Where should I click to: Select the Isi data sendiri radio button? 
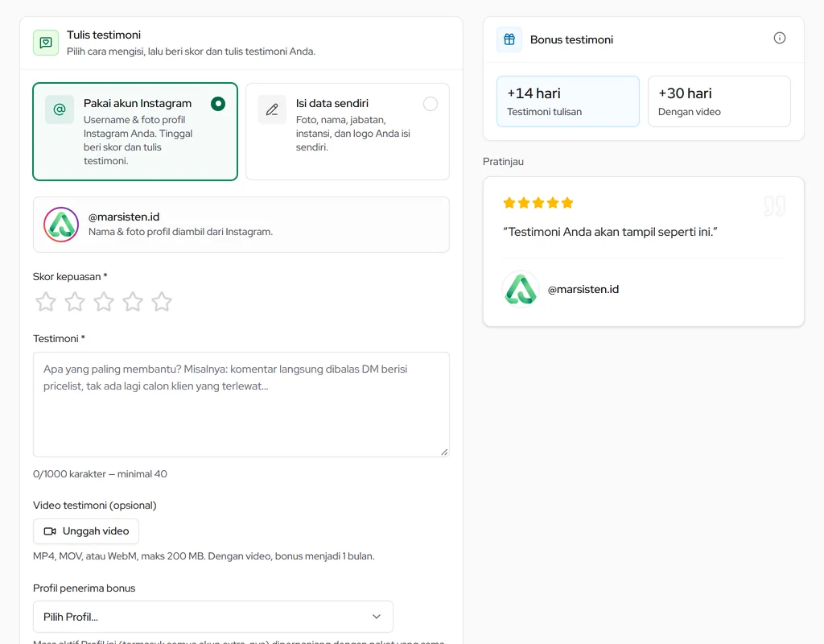coord(431,104)
